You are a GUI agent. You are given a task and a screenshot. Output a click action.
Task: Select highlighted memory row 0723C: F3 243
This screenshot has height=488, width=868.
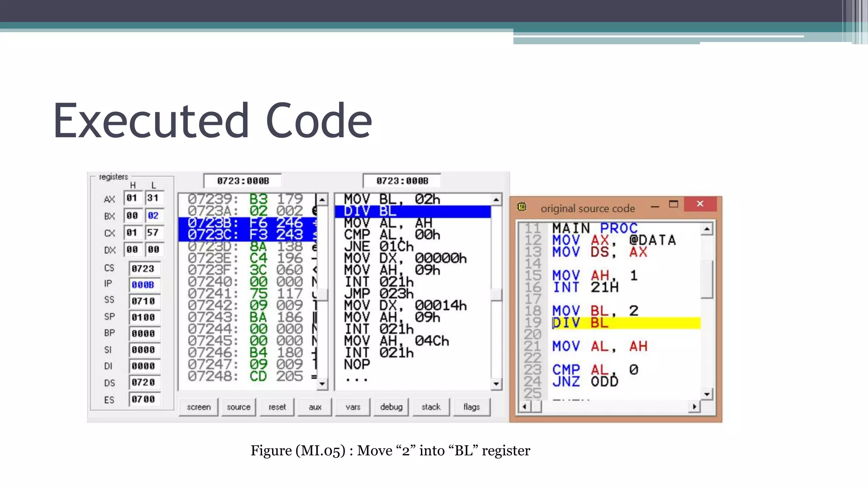248,235
